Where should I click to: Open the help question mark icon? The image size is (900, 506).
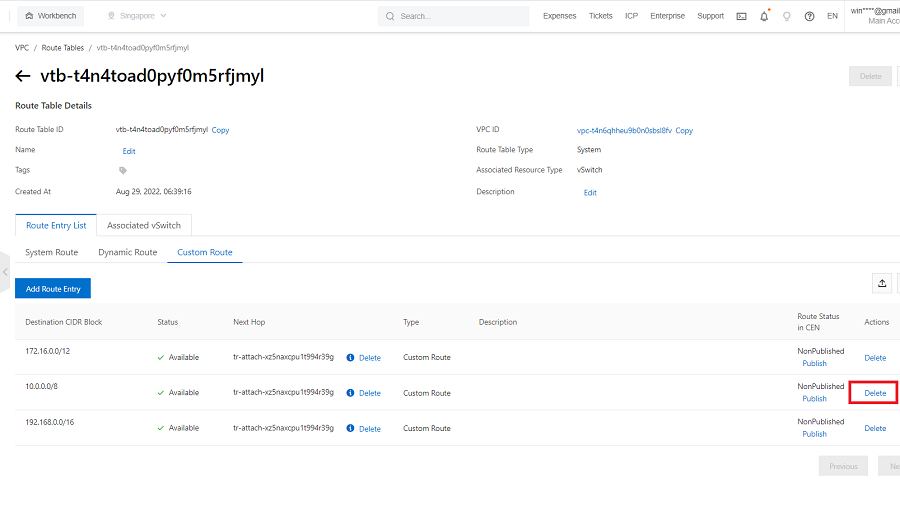tap(809, 16)
